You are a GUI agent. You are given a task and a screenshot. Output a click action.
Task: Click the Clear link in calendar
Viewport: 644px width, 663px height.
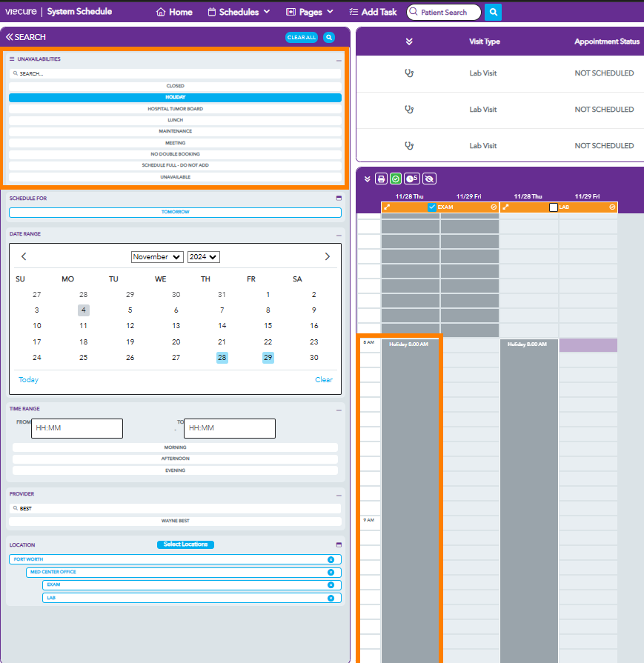(x=324, y=380)
